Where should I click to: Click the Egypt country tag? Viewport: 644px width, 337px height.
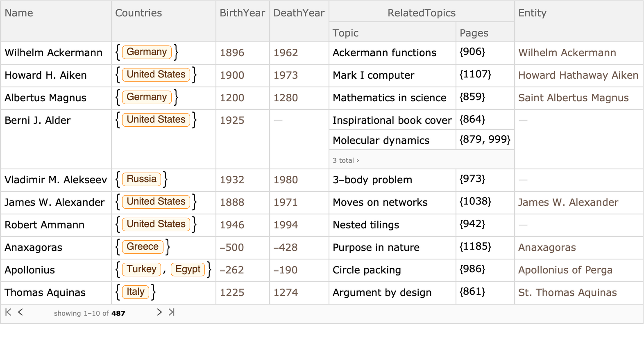[x=188, y=269]
